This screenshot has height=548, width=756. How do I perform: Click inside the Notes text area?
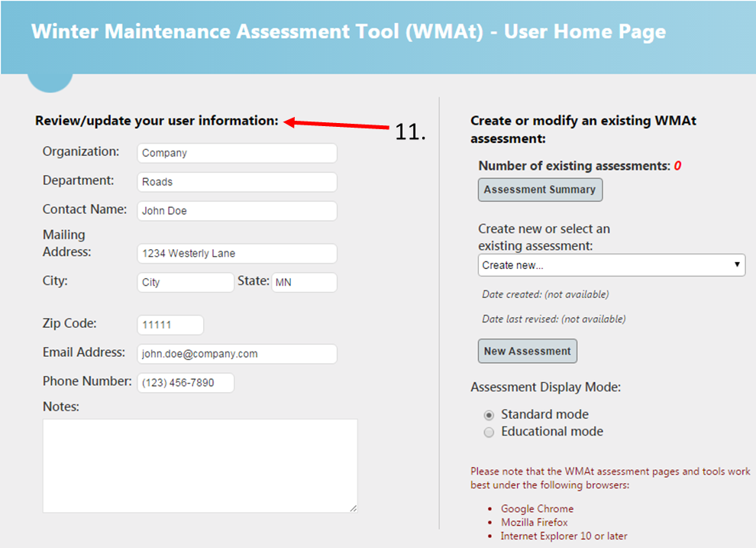199,465
